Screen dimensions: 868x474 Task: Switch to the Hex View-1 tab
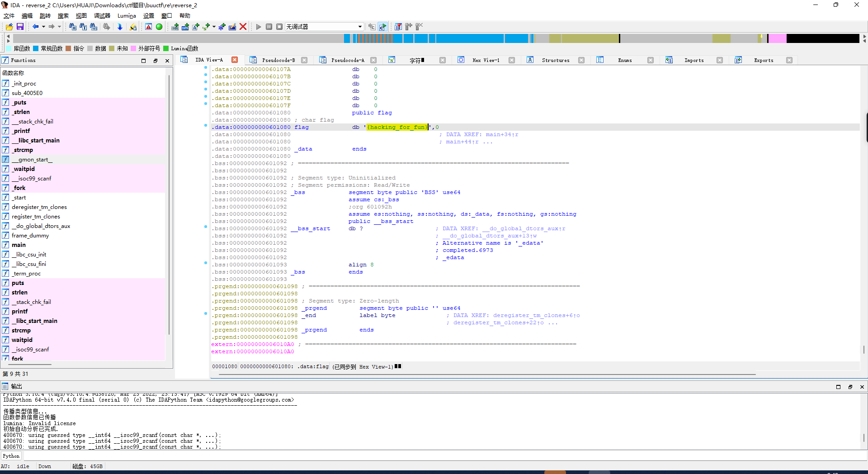tap(486, 60)
